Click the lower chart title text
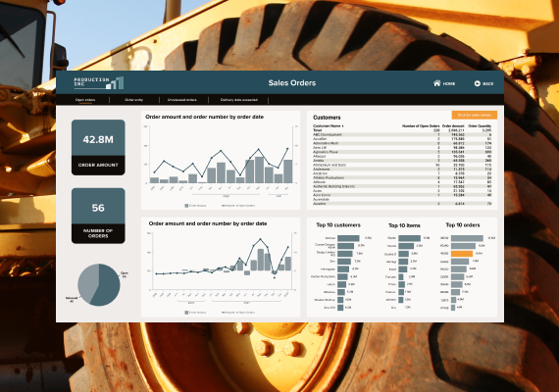This screenshot has height=392, width=559. click(x=208, y=223)
